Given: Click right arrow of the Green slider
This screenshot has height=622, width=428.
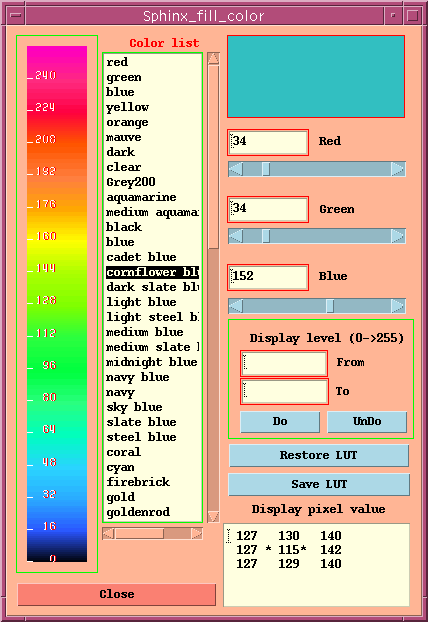Looking at the screenshot, I should (x=398, y=236).
